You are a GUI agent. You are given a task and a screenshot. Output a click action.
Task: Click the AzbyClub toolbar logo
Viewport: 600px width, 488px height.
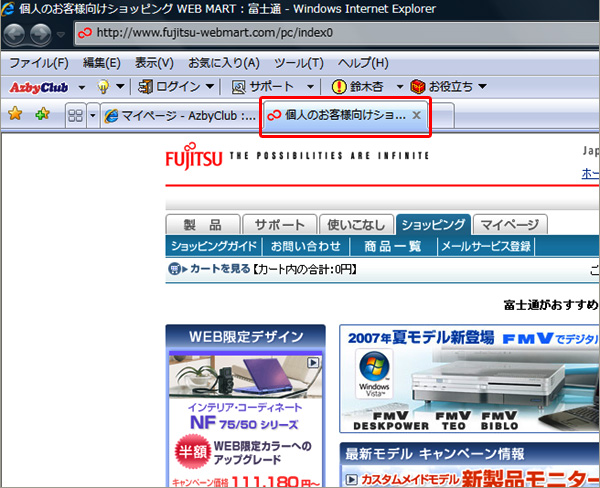pyautogui.click(x=39, y=87)
